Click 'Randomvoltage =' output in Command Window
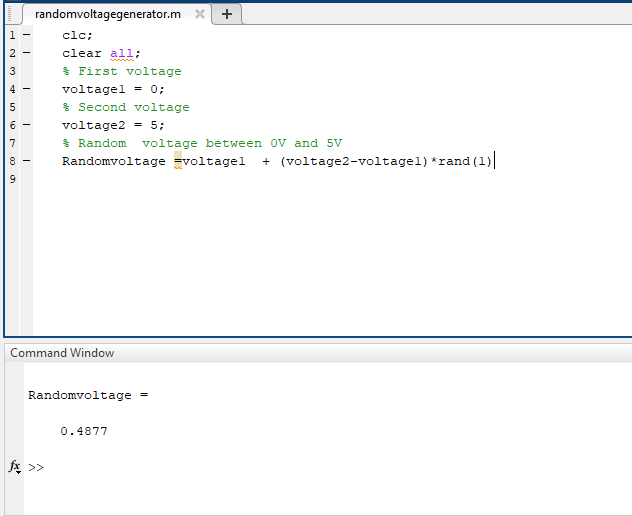The width and height of the screenshot is (632, 516). point(88,395)
